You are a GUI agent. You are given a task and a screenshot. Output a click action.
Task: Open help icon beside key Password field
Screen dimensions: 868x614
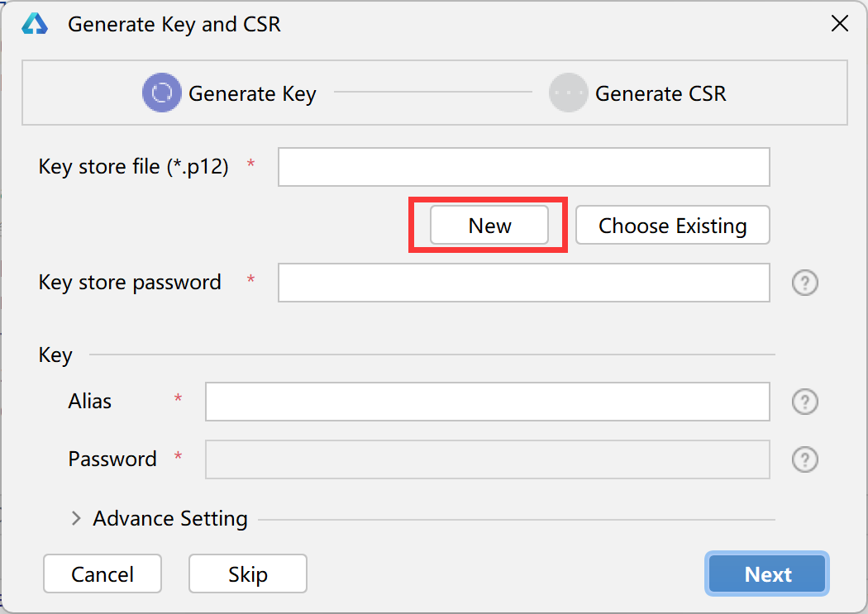pos(805,459)
